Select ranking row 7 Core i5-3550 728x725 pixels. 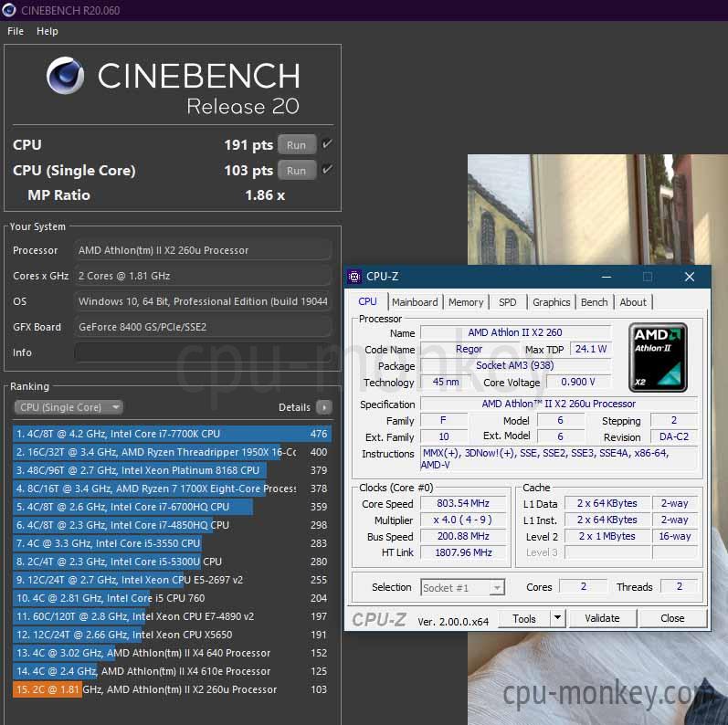[172, 543]
